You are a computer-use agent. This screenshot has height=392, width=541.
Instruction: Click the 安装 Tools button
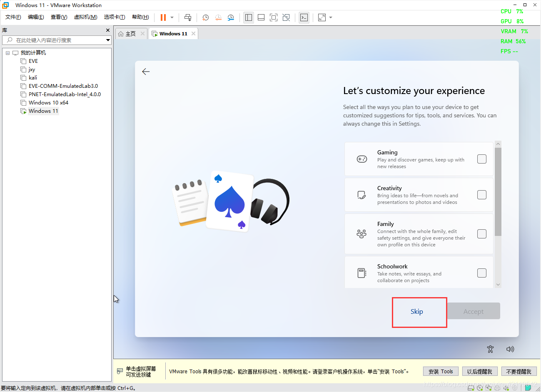[x=441, y=372]
